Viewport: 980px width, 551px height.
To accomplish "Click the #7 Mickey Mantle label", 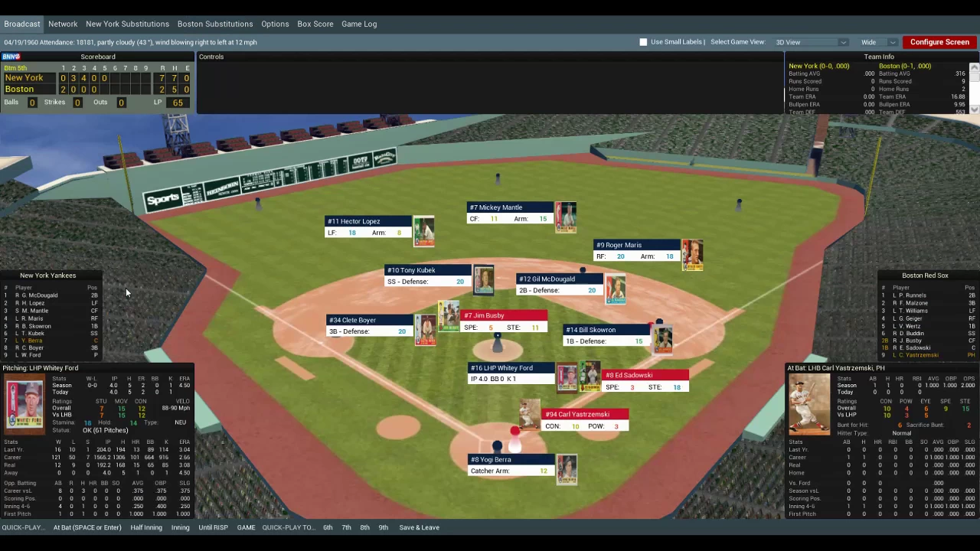I will (x=510, y=207).
